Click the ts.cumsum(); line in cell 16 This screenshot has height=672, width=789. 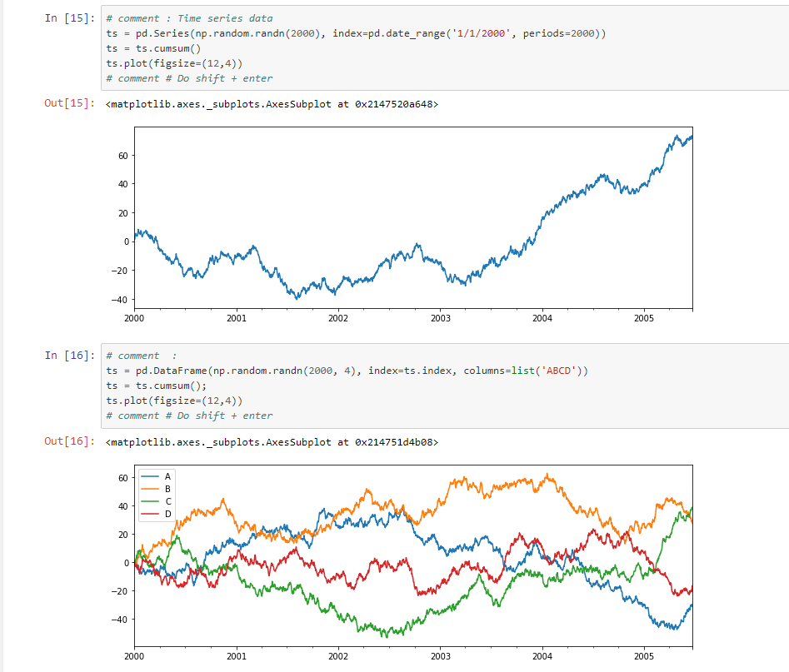click(157, 386)
